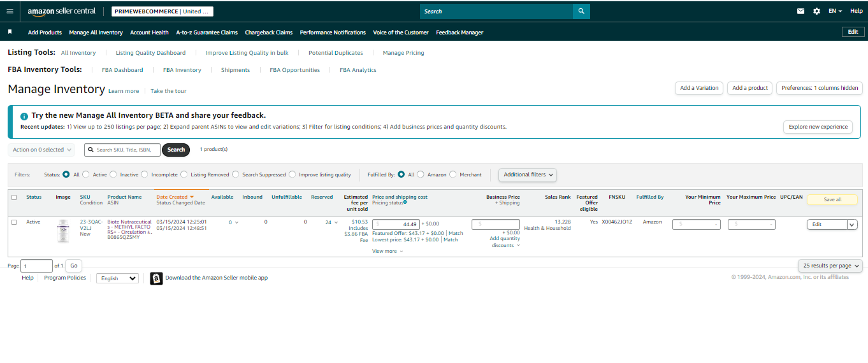Click Add a Variation button
Viewport: 868px width, 363px height.
coord(699,88)
